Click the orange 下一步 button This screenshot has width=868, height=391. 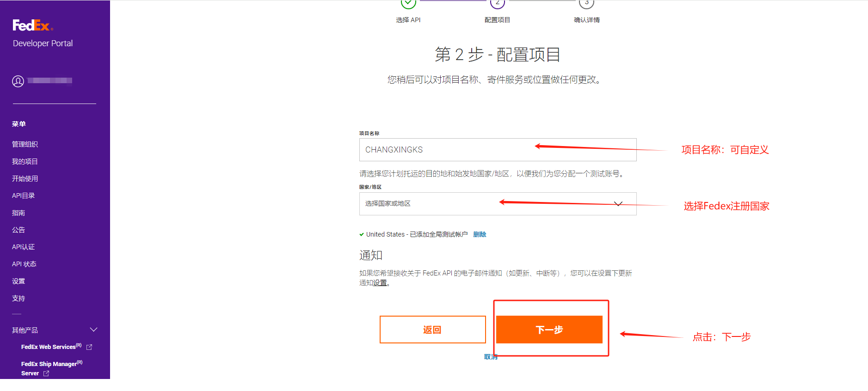[x=549, y=330]
